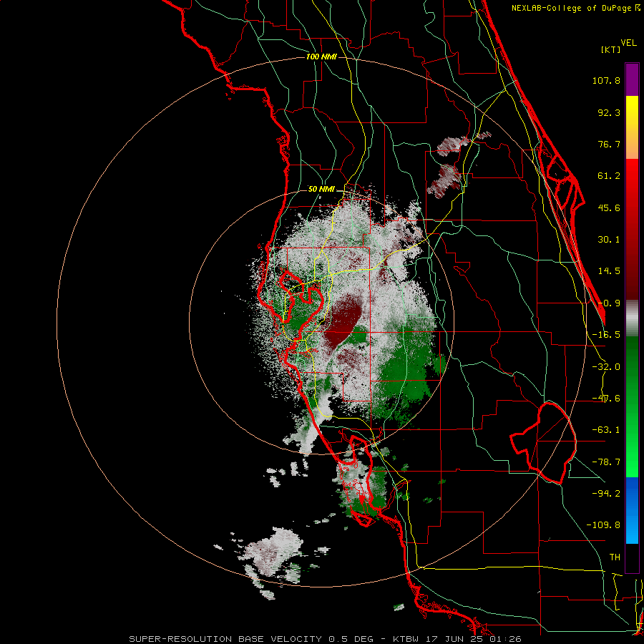644x644 pixels.
Task: Click the -32.0 velocity scale value
Action: 606,367
